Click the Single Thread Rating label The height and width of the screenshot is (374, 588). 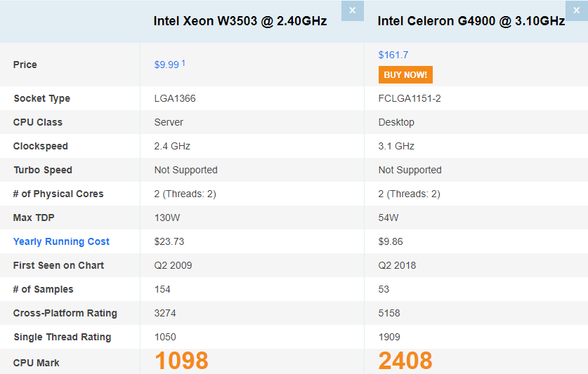(63, 338)
